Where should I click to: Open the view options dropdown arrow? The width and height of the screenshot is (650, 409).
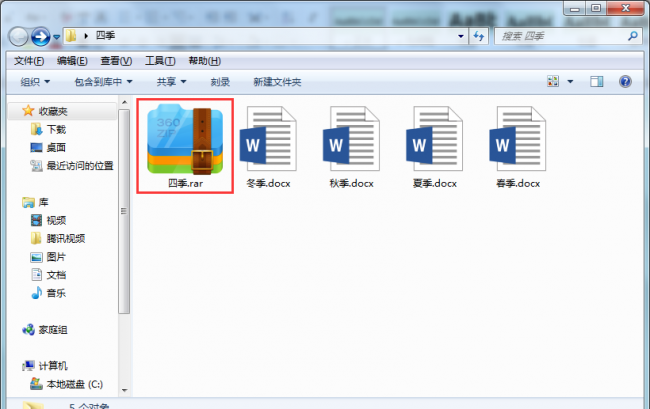pos(570,82)
